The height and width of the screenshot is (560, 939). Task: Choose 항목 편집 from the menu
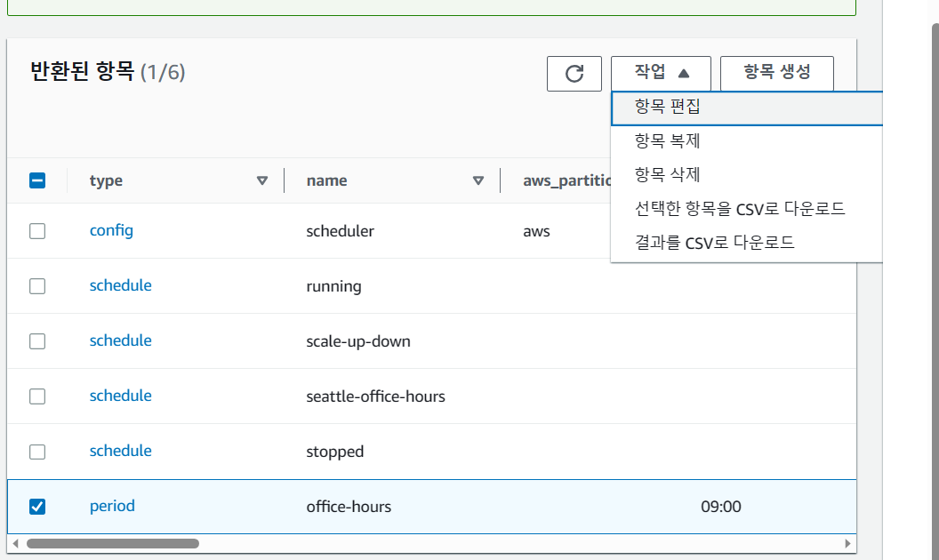pyautogui.click(x=747, y=108)
